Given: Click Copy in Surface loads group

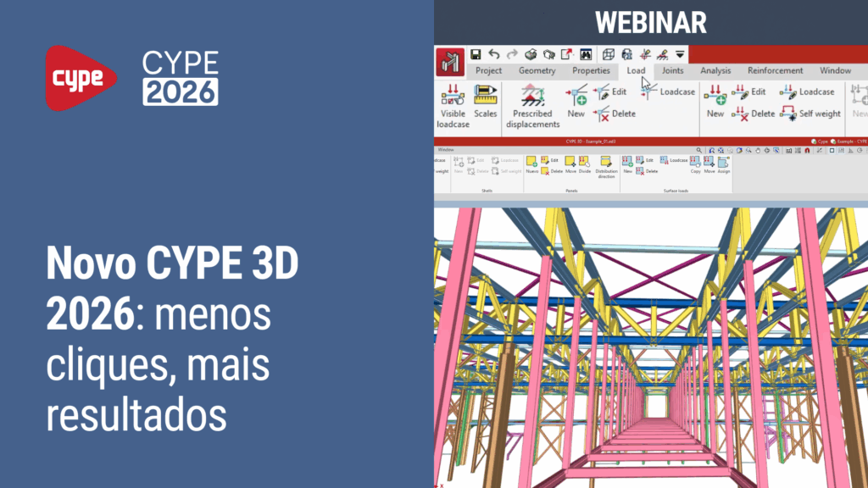Looking at the screenshot, I should tap(695, 164).
